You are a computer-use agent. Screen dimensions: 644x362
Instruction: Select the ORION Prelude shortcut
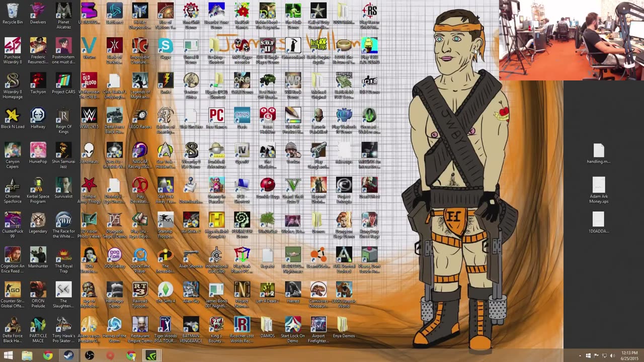click(x=38, y=294)
